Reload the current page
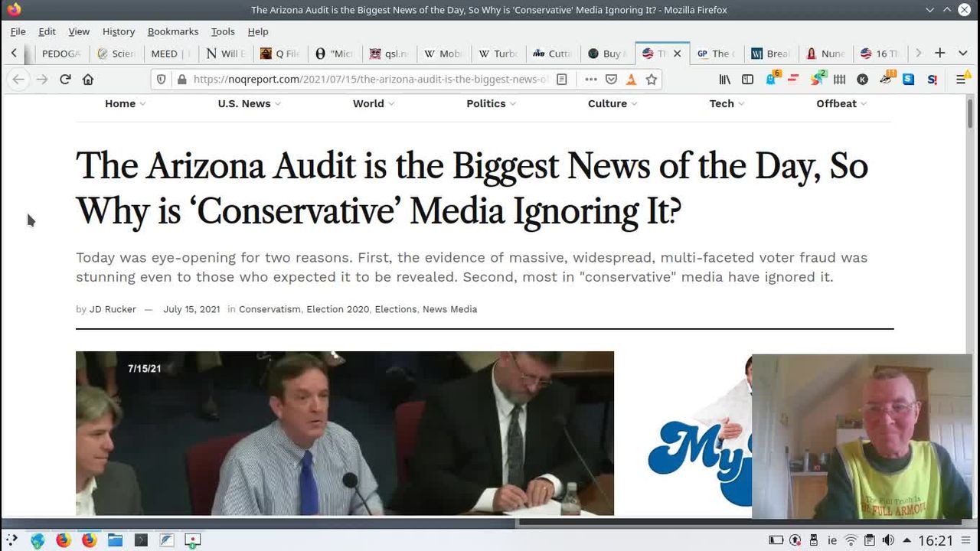Viewport: 980px width, 551px height. pos(65,80)
